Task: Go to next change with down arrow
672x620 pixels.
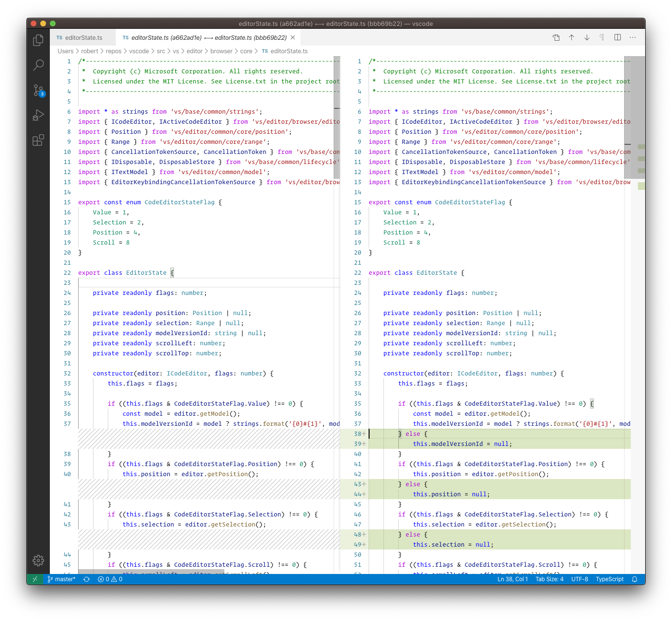Action: 587,37
